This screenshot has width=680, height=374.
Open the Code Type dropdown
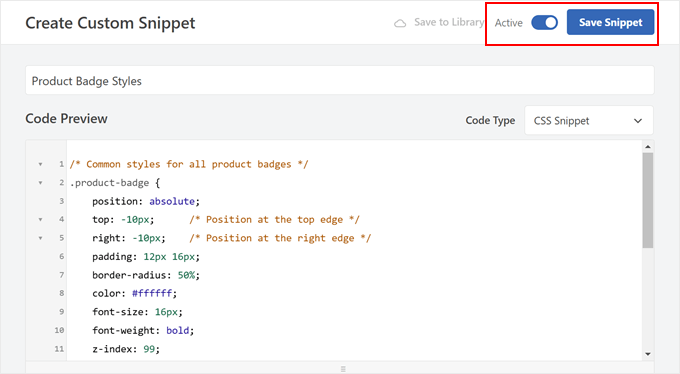[x=588, y=121]
